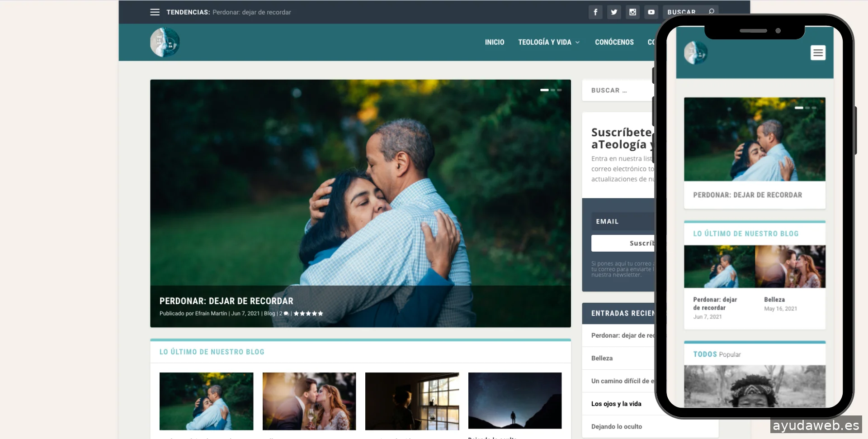The width and height of the screenshot is (868, 439).
Task: Open the YouTube social link
Action: point(651,12)
